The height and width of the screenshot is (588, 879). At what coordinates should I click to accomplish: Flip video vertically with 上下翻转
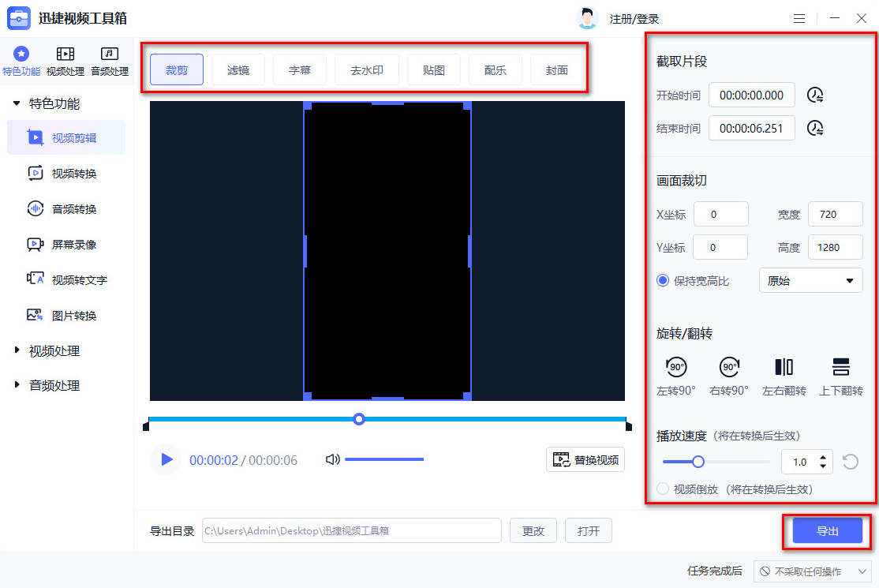(x=841, y=376)
